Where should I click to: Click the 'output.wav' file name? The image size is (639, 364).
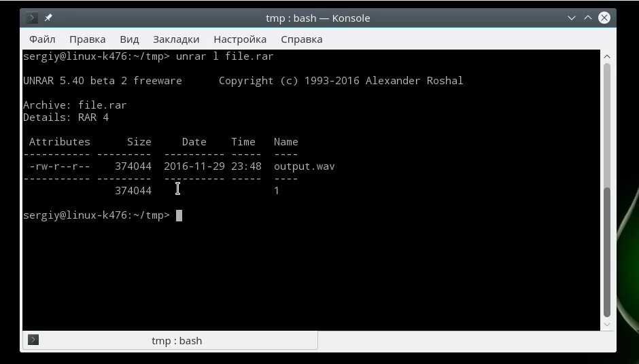pos(304,166)
